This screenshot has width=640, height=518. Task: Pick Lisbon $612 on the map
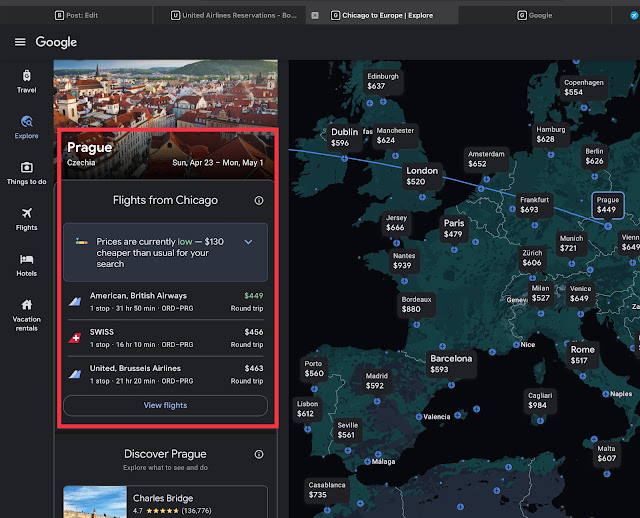point(307,409)
